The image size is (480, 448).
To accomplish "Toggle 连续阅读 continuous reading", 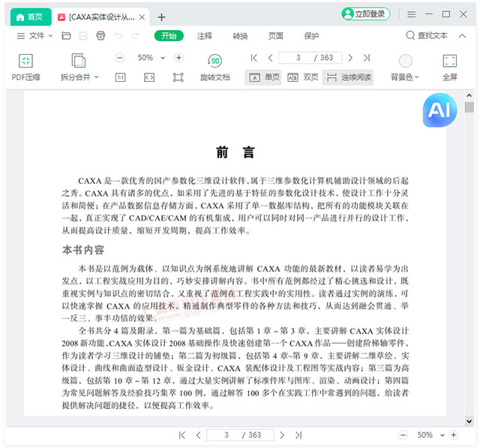I will click(348, 77).
